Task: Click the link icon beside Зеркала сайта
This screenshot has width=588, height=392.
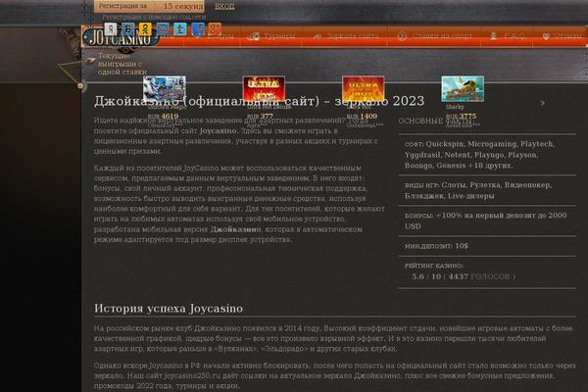Action: (318, 36)
